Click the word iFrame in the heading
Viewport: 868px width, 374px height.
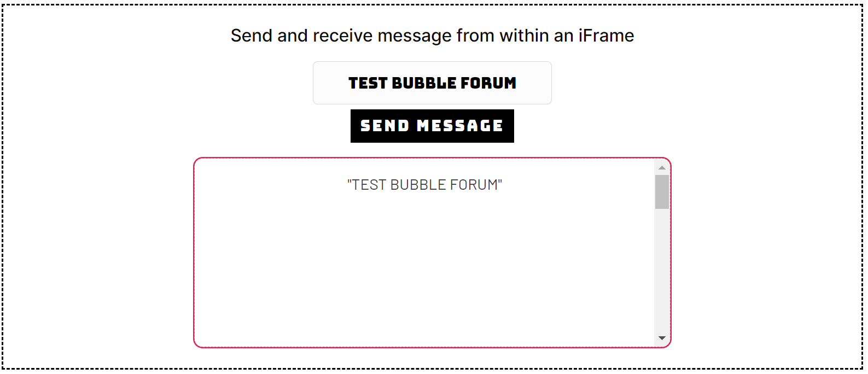click(607, 35)
